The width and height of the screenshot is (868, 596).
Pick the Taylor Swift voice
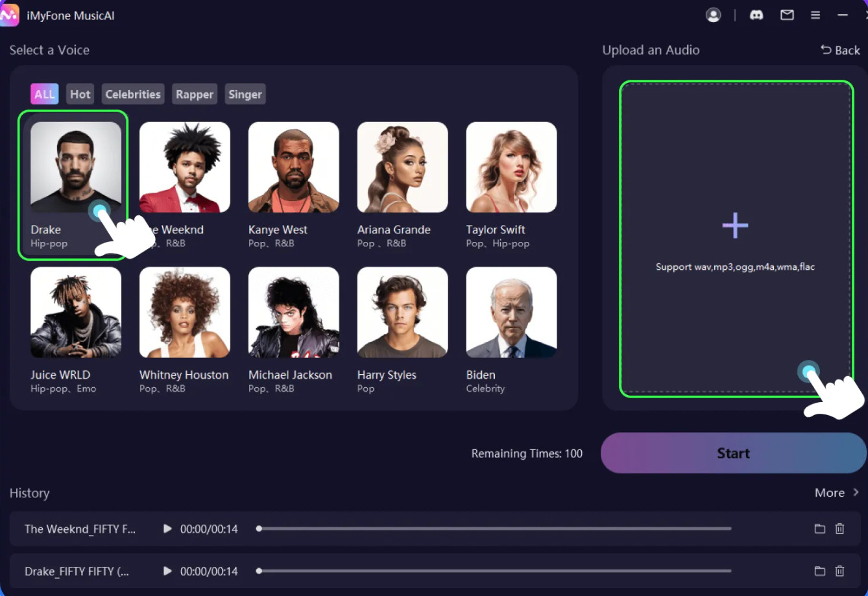click(x=512, y=167)
